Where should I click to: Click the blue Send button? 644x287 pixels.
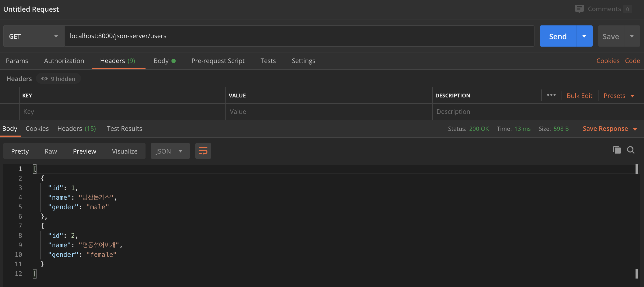pyautogui.click(x=558, y=36)
